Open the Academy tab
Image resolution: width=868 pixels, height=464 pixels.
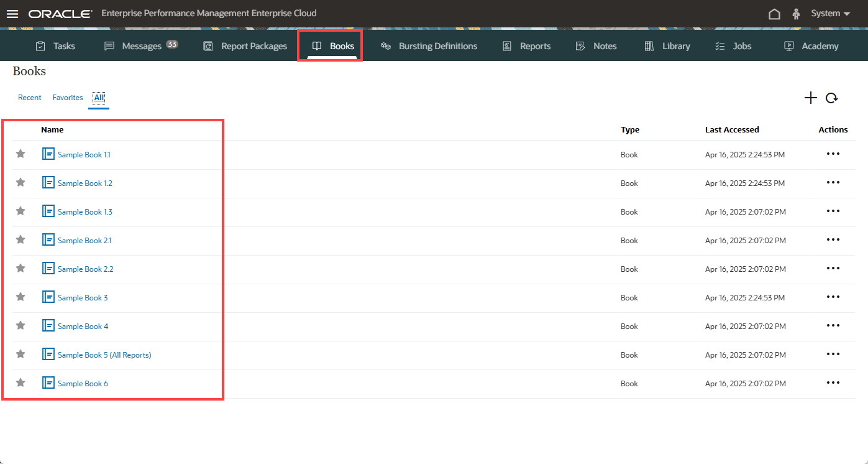click(811, 46)
